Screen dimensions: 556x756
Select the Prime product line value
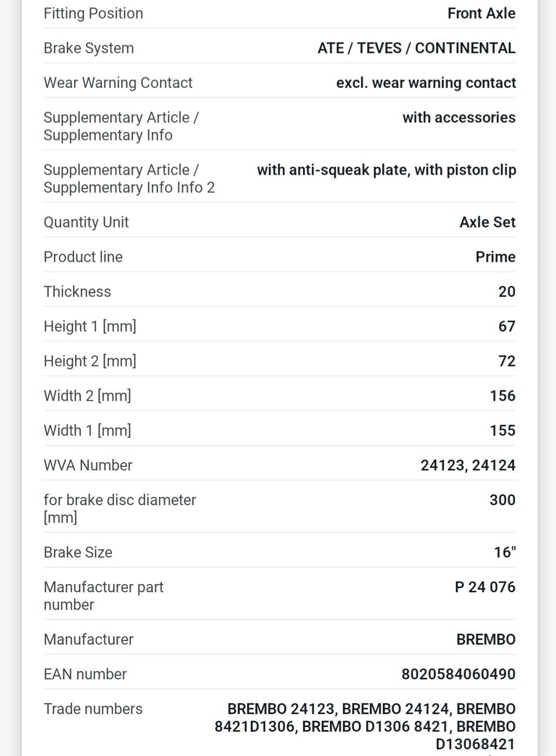pyautogui.click(x=496, y=257)
